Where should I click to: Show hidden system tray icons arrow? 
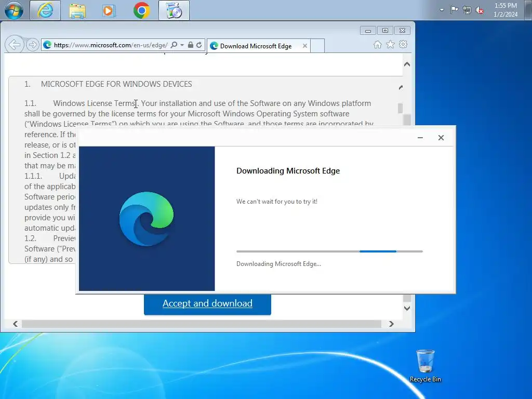pos(442,10)
